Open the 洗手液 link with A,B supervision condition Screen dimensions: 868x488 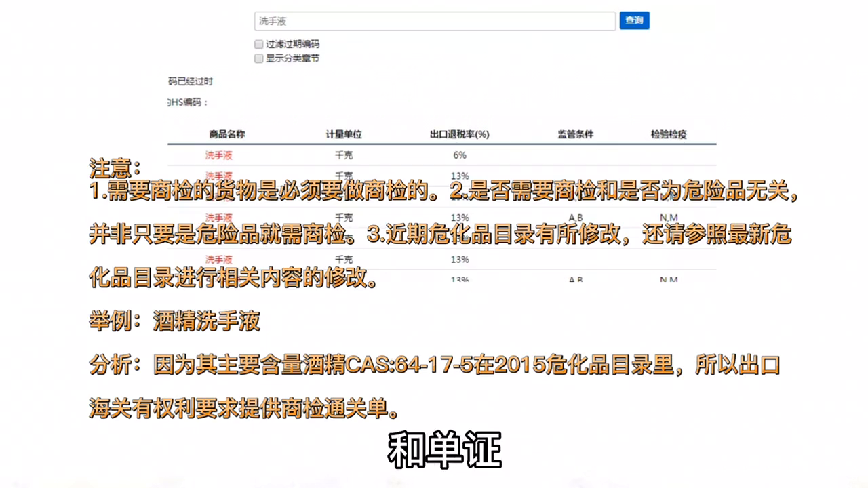[x=218, y=218]
